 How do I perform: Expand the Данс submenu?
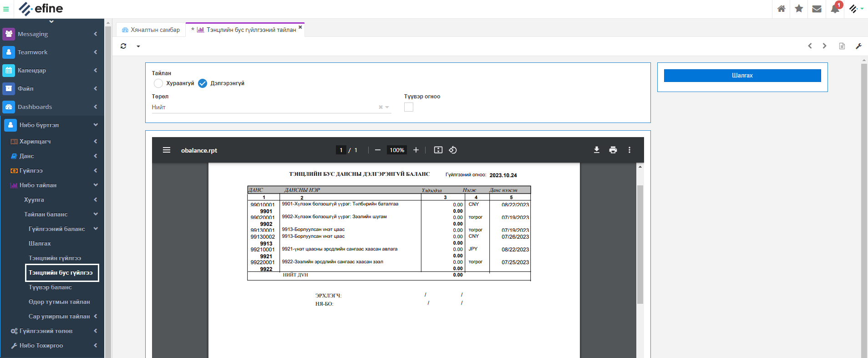52,156
